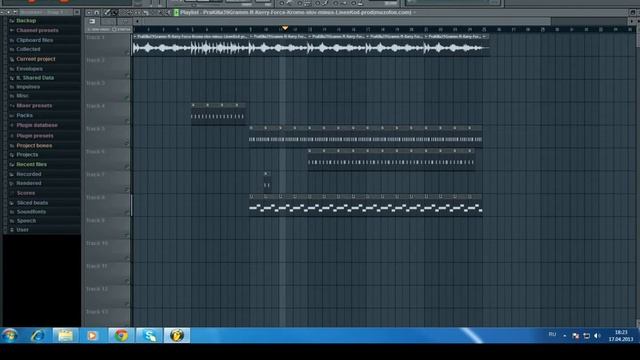Open the Projects folder in Browser

click(27, 155)
